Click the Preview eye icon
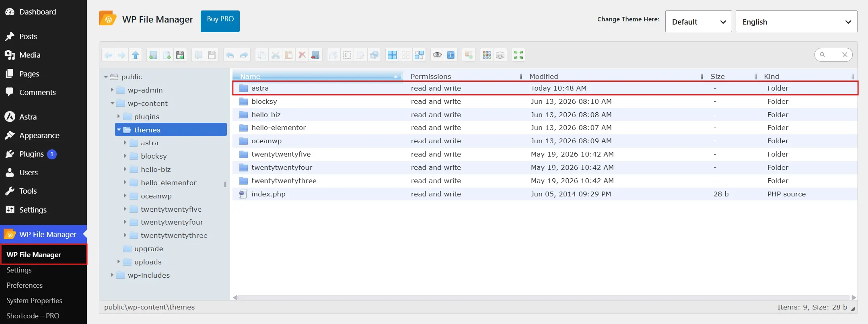Screen dimensions: 868x324 click(x=437, y=55)
